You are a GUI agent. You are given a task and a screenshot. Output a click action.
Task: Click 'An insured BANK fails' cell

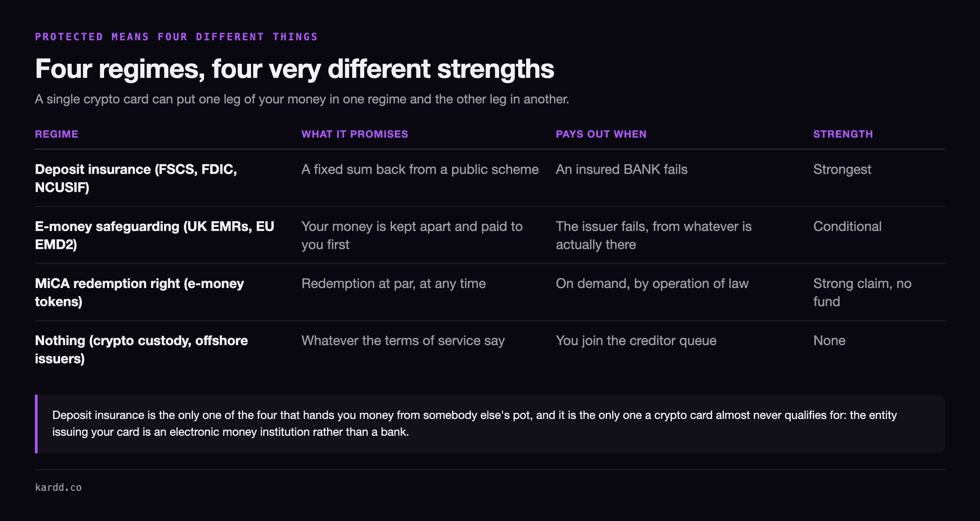click(622, 169)
